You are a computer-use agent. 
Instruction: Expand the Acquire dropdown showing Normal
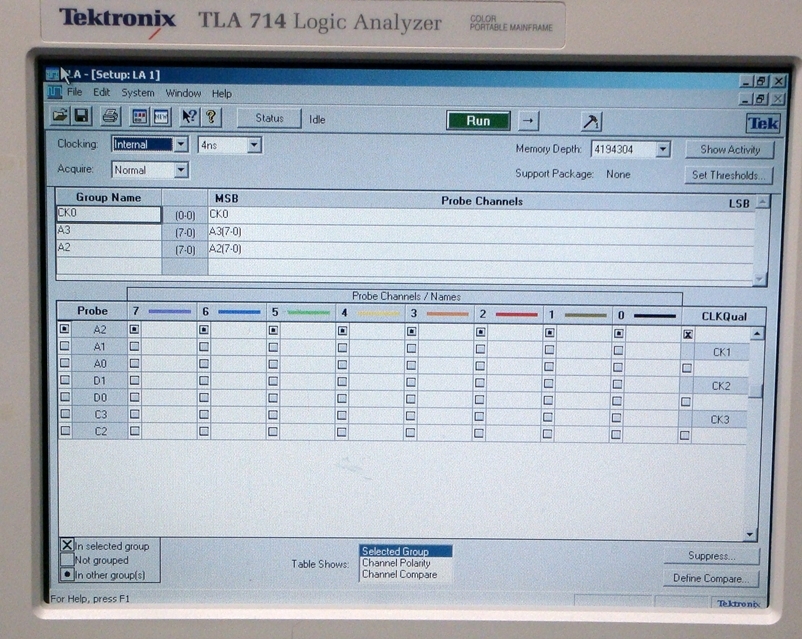point(181,170)
